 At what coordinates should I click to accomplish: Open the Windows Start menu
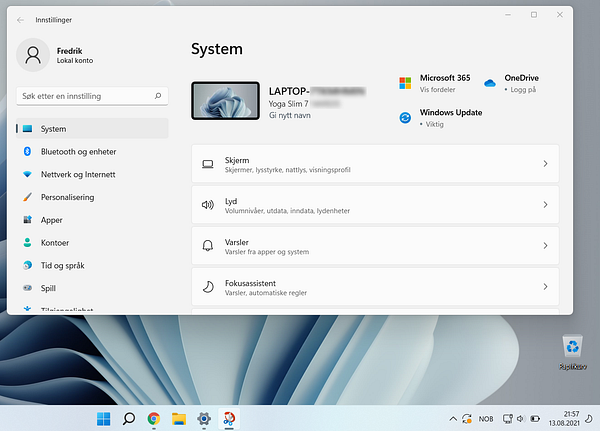[103, 419]
